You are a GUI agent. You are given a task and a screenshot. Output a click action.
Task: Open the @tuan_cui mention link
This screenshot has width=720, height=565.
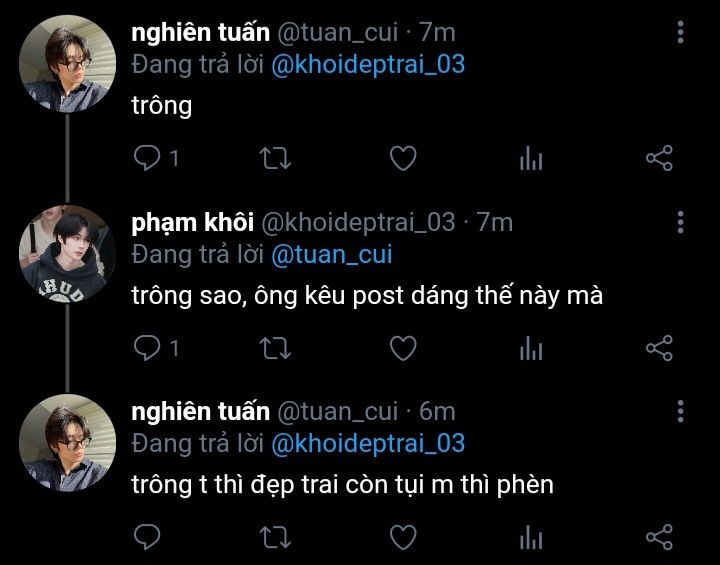click(x=332, y=255)
